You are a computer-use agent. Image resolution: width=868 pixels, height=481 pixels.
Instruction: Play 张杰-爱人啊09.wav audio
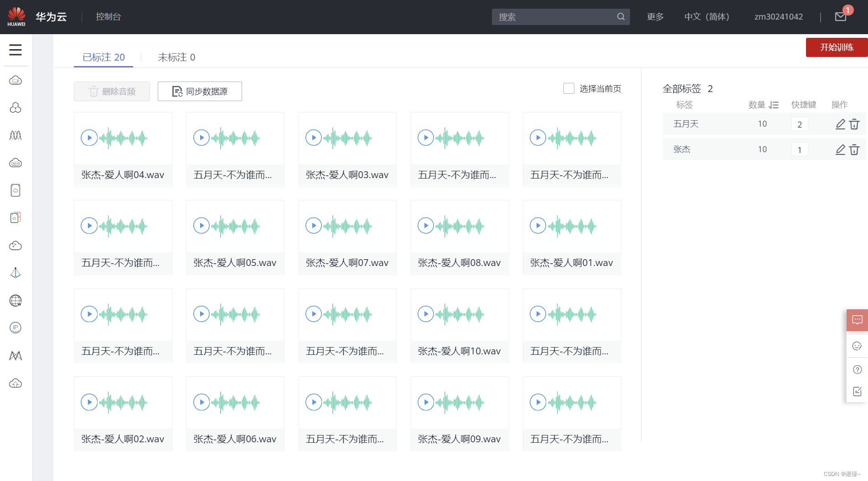[x=426, y=402]
